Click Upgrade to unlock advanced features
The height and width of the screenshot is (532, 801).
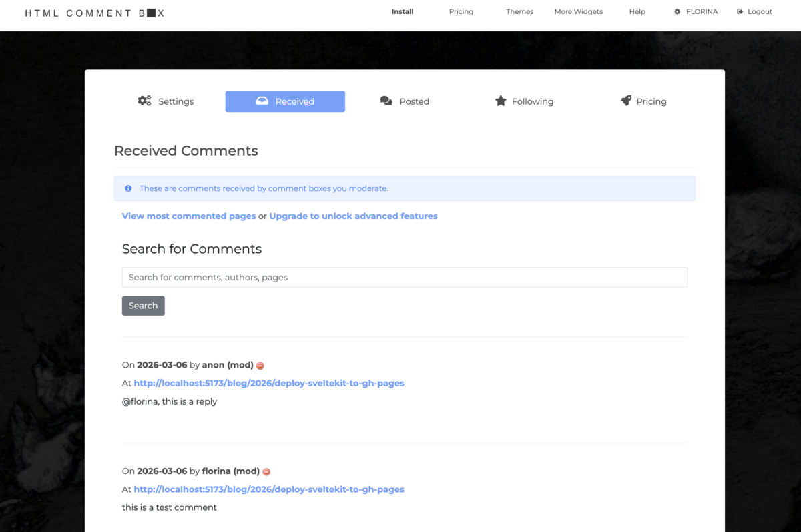click(x=353, y=216)
